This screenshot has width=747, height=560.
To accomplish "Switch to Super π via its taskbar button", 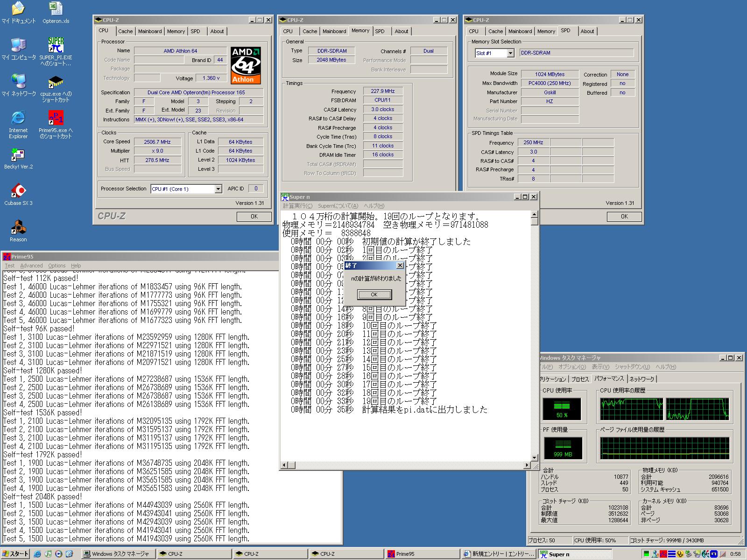I will tap(574, 554).
